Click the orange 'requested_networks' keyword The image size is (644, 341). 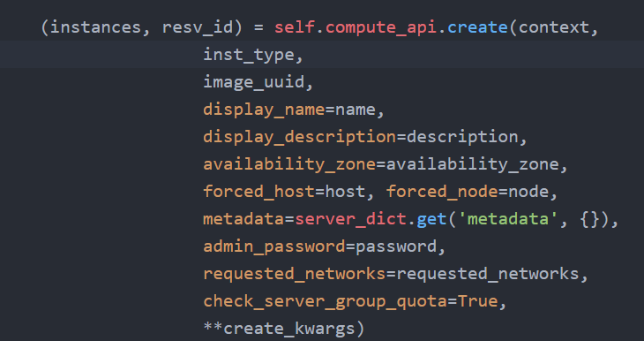[295, 274]
